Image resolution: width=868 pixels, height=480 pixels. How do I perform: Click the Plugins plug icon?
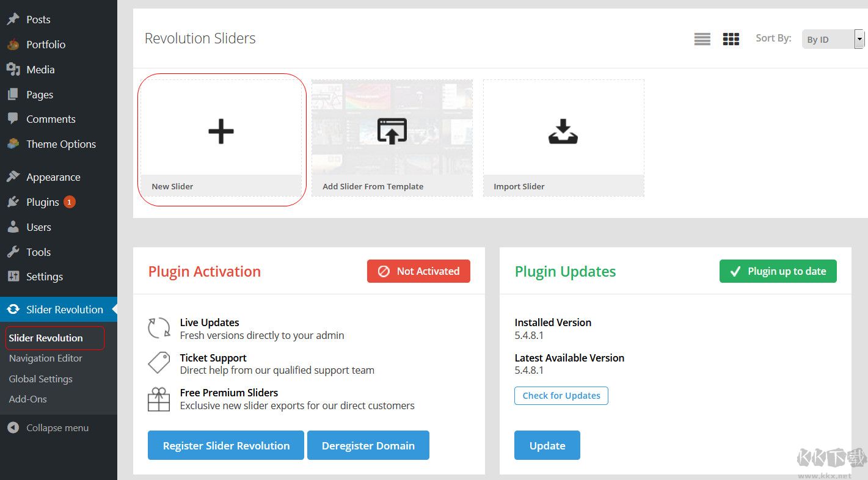(13, 202)
